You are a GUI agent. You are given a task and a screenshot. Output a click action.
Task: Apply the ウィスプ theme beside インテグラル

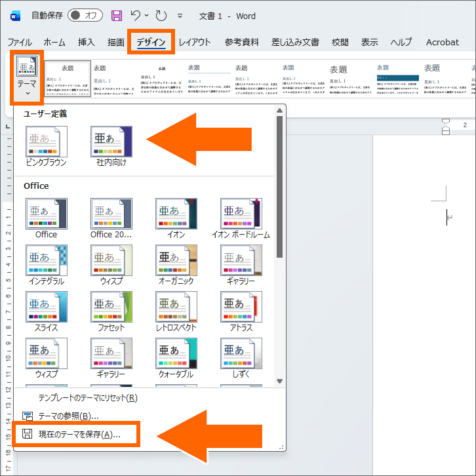click(x=111, y=266)
